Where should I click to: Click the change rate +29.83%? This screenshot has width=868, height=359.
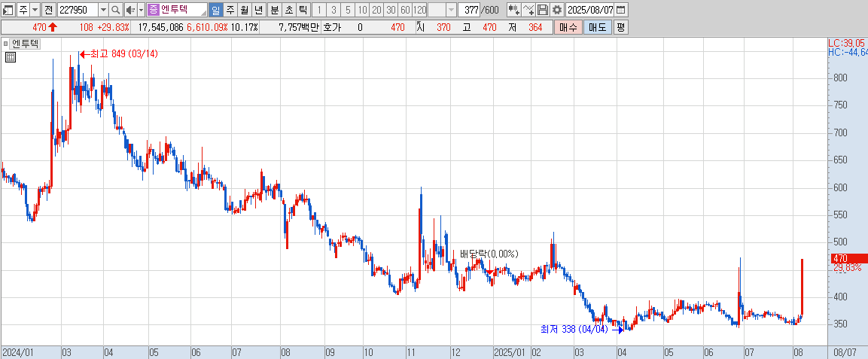113,27
